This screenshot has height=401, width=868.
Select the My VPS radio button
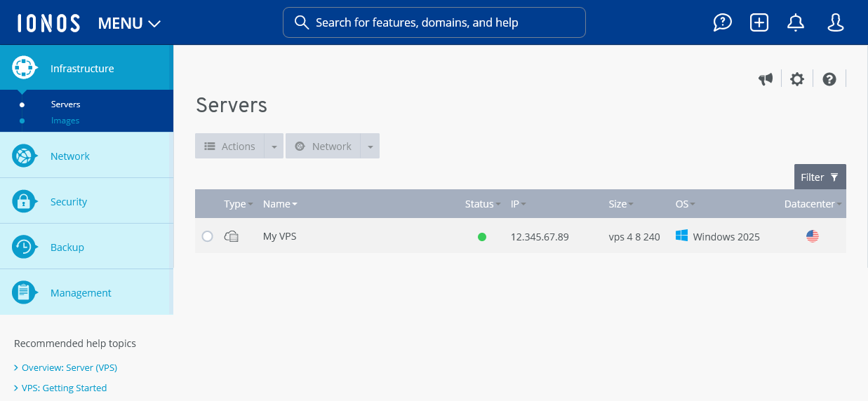point(207,236)
